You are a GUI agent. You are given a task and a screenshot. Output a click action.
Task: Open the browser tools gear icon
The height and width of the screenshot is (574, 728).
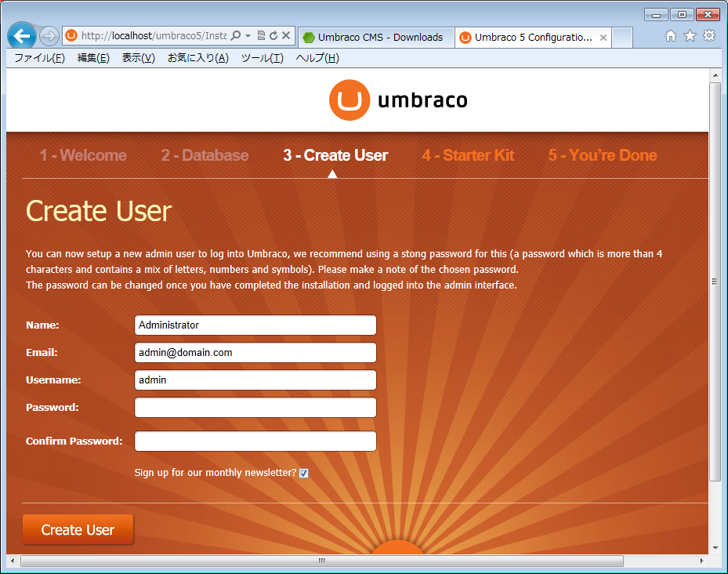709,36
